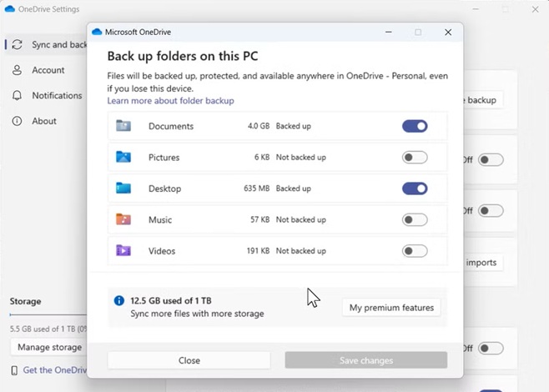Click the storage usage bar in settings sidebar
Image resolution: width=549 pixels, height=392 pixels.
tap(48, 314)
